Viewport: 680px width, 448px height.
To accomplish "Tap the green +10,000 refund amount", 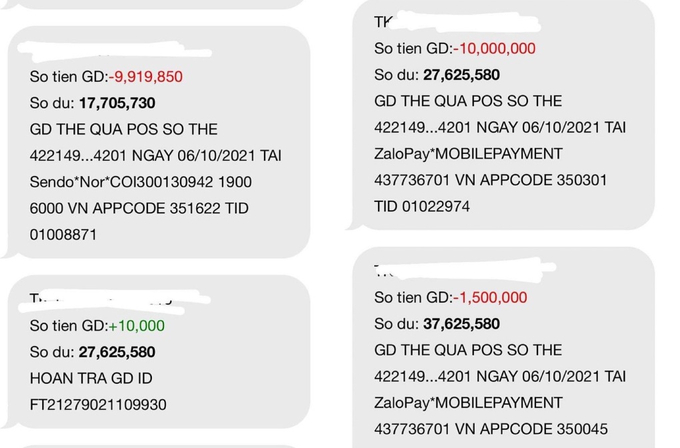I will coord(136,325).
